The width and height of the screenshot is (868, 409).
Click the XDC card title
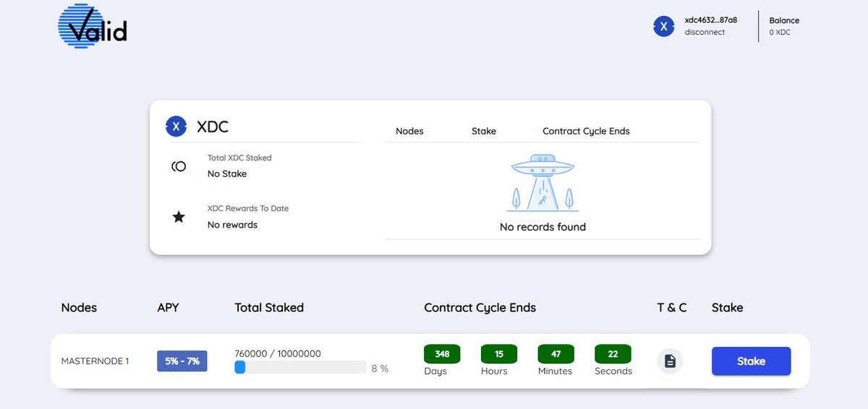point(213,126)
